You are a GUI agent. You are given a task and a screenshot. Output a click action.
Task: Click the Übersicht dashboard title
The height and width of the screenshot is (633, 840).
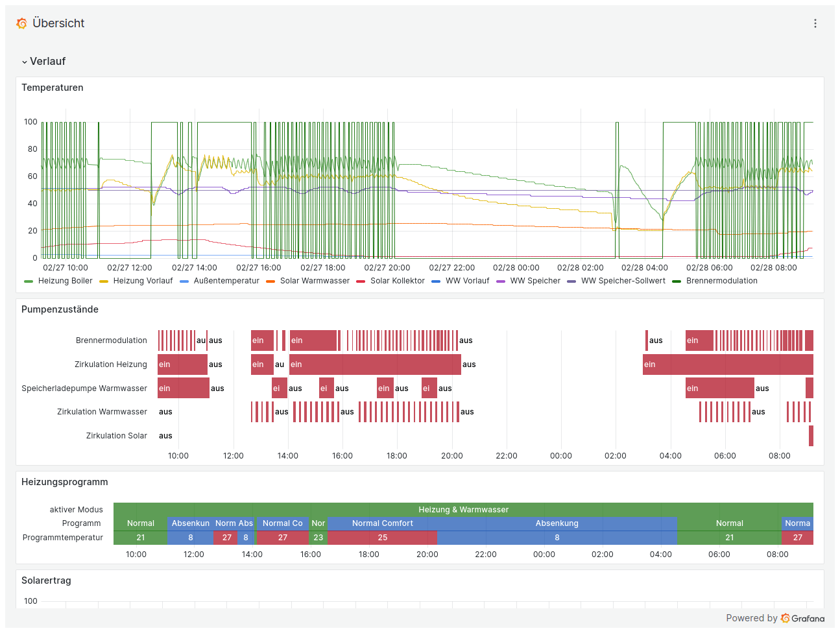point(58,23)
